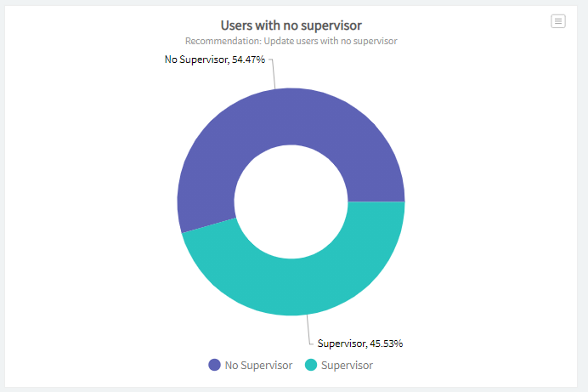Click the 54.47% percentage value
Image resolution: width=588 pixels, height=392 pixels.
click(248, 59)
